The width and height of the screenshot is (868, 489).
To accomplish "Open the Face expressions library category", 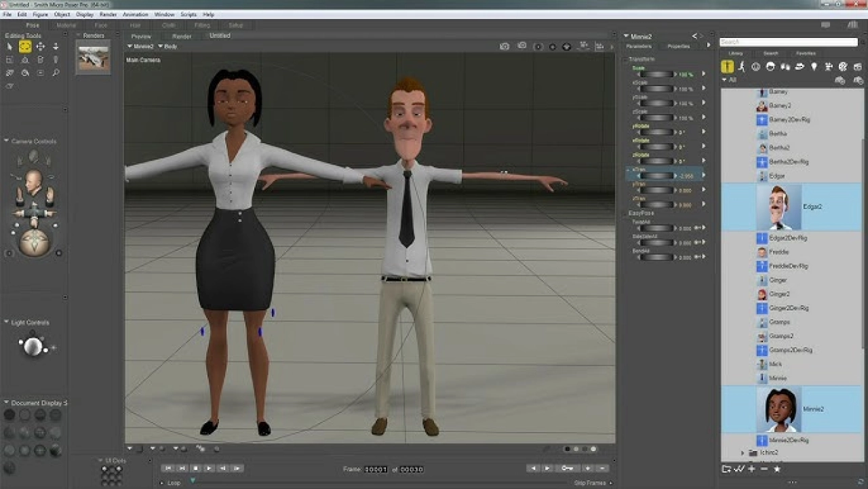I will tap(756, 66).
